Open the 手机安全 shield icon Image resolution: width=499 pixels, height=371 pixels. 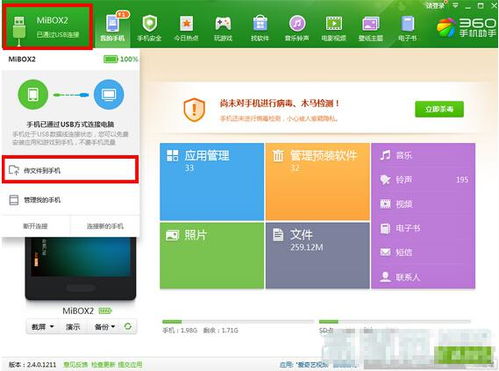(150, 24)
